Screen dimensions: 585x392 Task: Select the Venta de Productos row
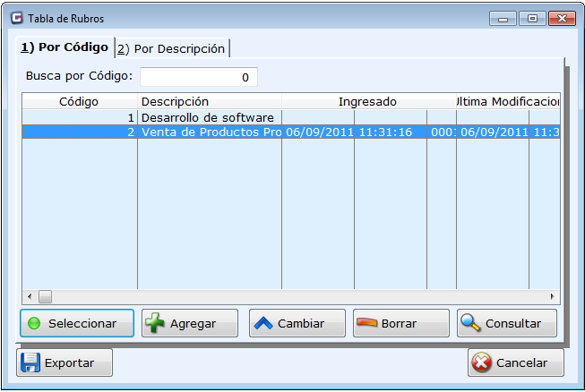[x=211, y=132]
